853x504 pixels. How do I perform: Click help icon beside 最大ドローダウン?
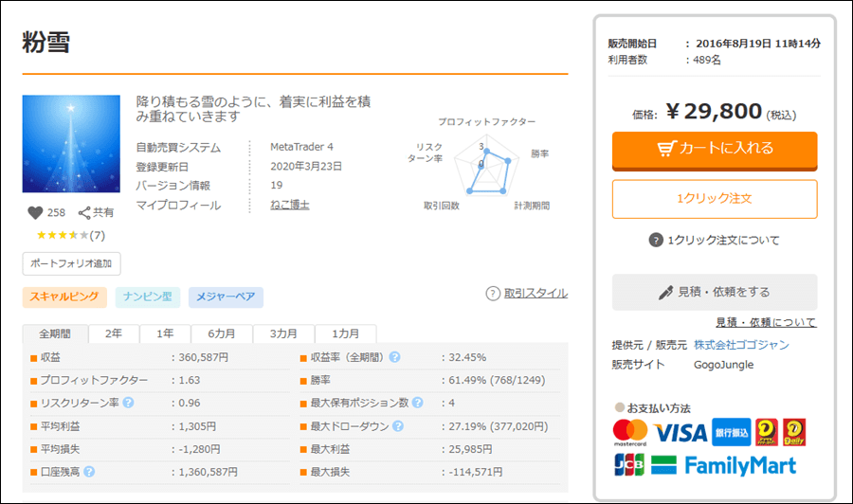coord(394,426)
